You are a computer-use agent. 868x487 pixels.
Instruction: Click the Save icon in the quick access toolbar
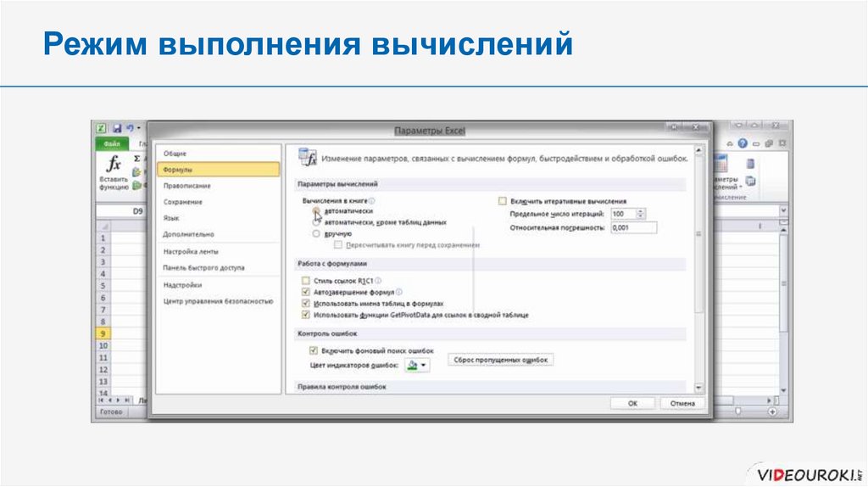[x=117, y=128]
